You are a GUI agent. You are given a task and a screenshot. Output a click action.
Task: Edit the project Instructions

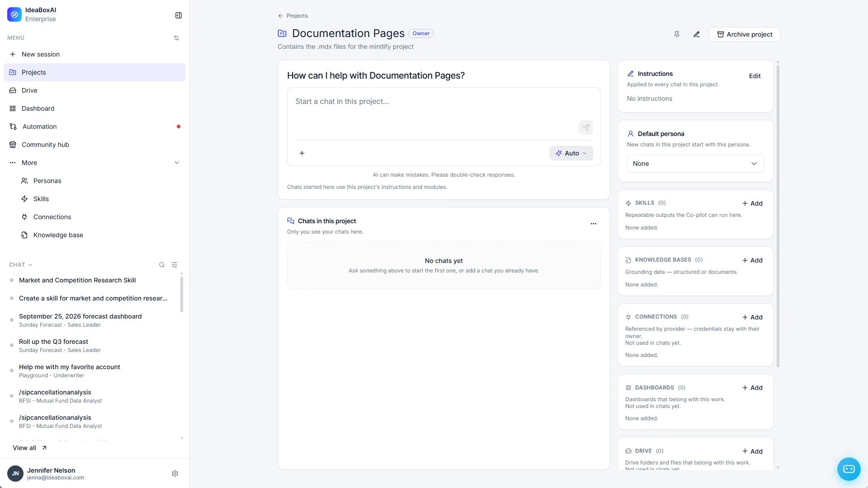pyautogui.click(x=755, y=76)
